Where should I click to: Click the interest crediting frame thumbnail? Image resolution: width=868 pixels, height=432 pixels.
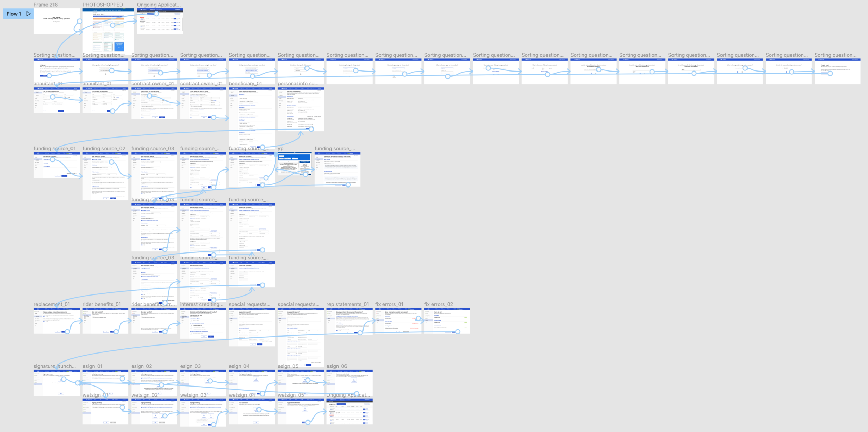click(203, 323)
